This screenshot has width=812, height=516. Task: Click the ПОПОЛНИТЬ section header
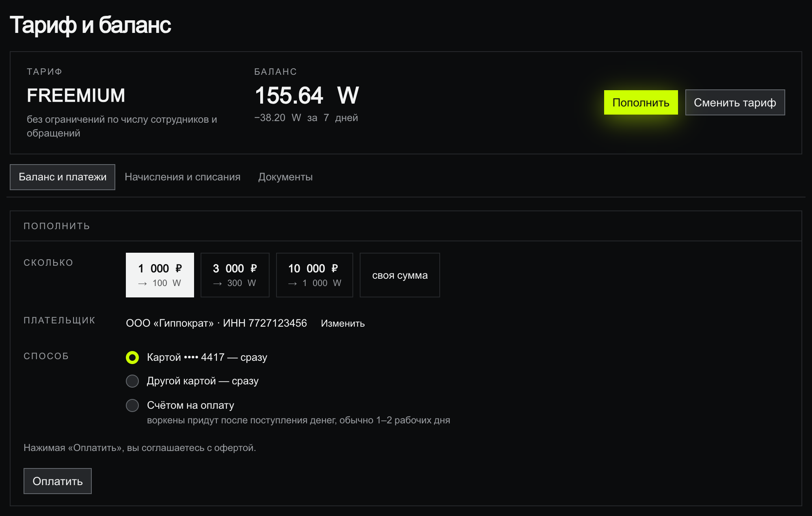57,226
